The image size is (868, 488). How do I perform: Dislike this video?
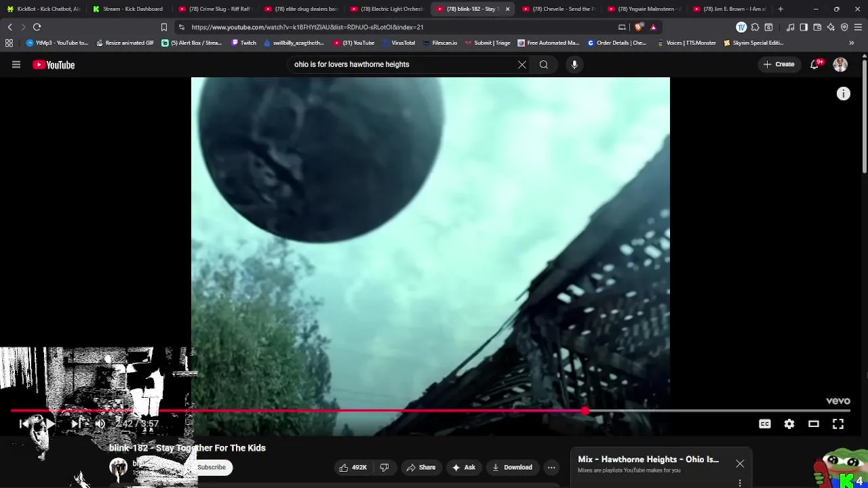(384, 467)
